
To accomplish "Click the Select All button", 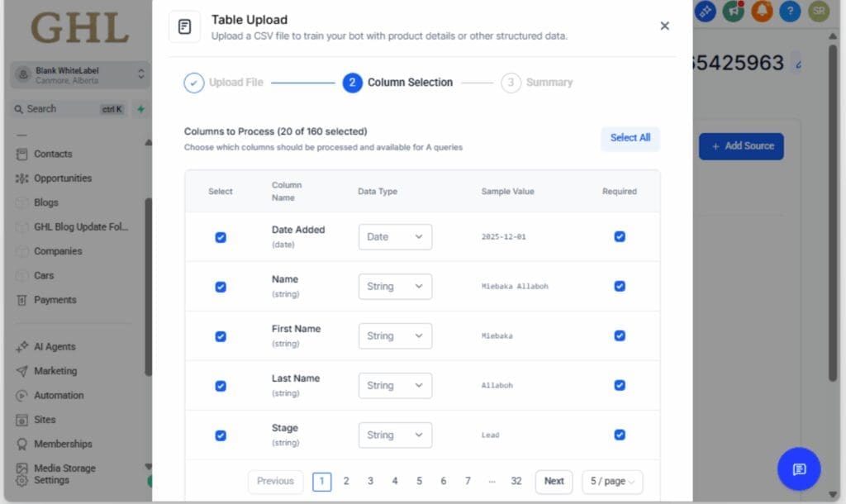I will pos(630,138).
